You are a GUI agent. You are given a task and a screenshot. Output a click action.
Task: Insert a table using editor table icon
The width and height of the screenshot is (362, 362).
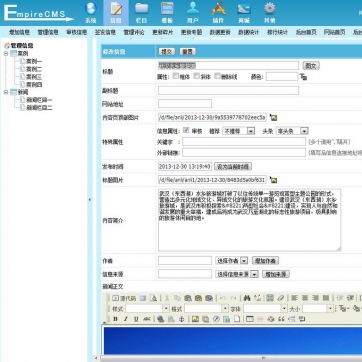coord(250,319)
